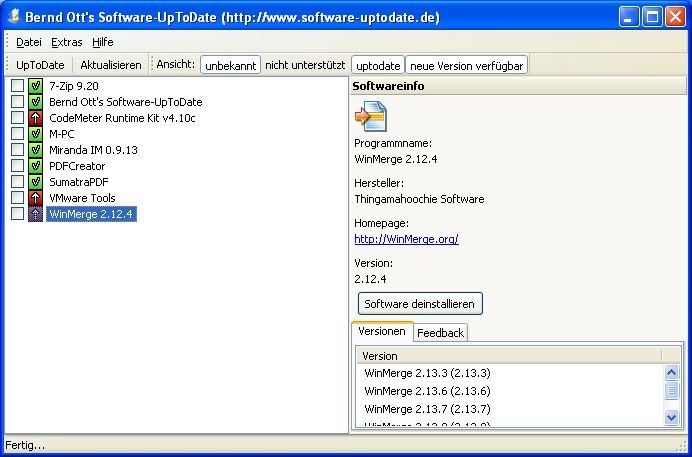
Task: Click the Aktualisieren toolbar button
Action: [x=111, y=65]
